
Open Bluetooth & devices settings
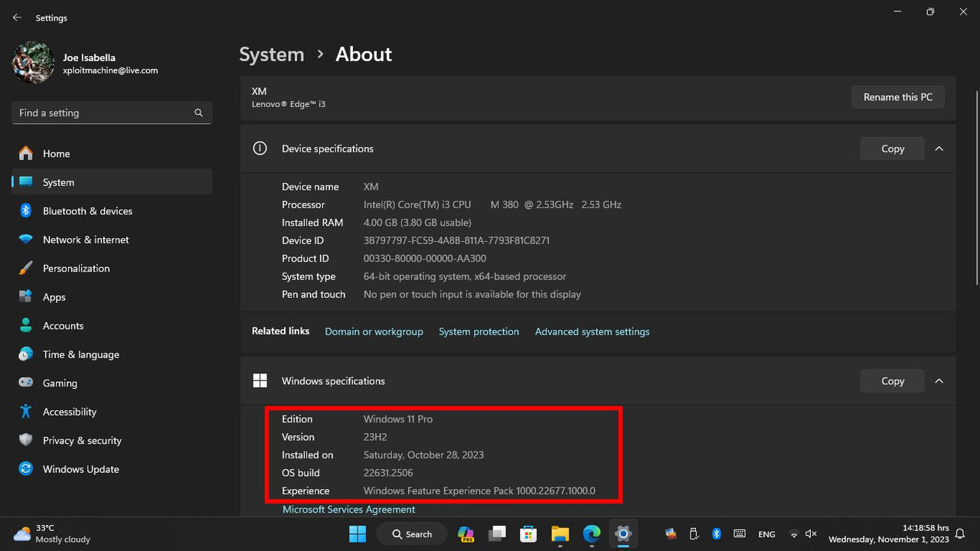click(112, 210)
